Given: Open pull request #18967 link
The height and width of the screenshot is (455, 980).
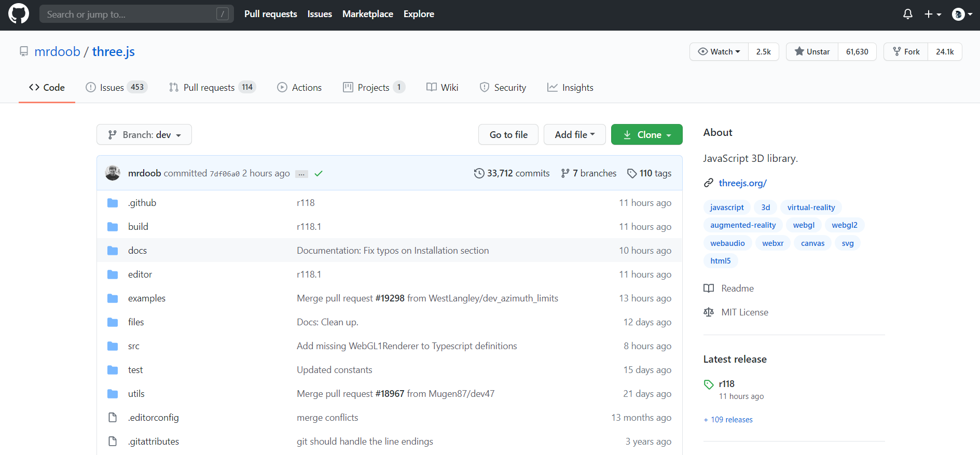Looking at the screenshot, I should coord(390,393).
